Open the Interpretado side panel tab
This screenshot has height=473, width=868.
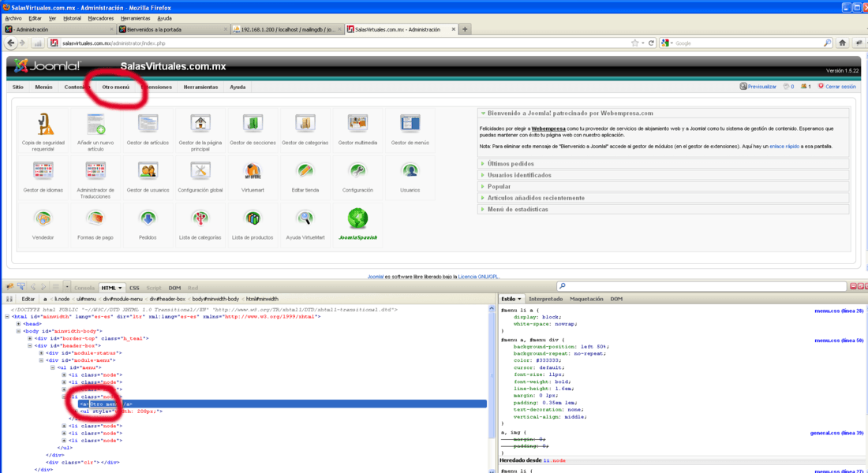546,299
